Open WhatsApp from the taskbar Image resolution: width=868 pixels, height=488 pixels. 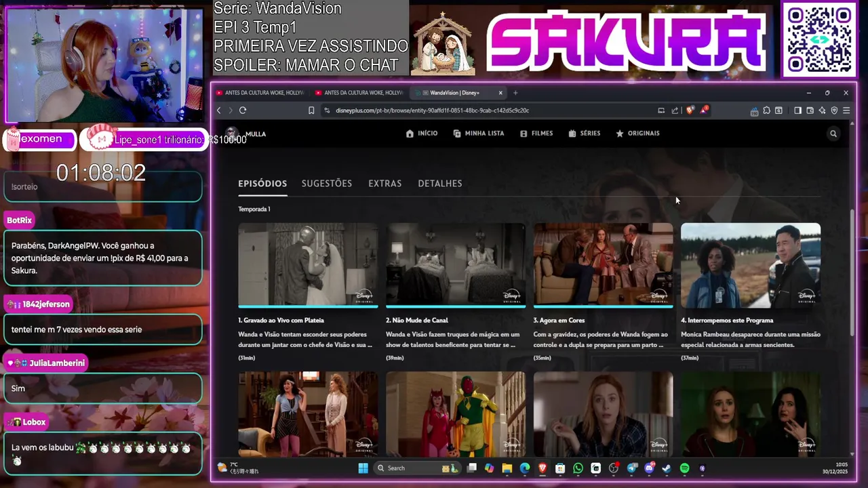[x=578, y=468]
